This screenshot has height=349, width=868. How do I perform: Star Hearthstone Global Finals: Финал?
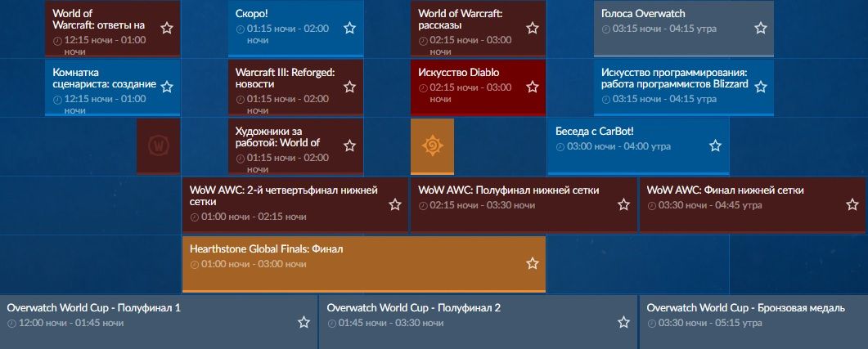point(532,263)
